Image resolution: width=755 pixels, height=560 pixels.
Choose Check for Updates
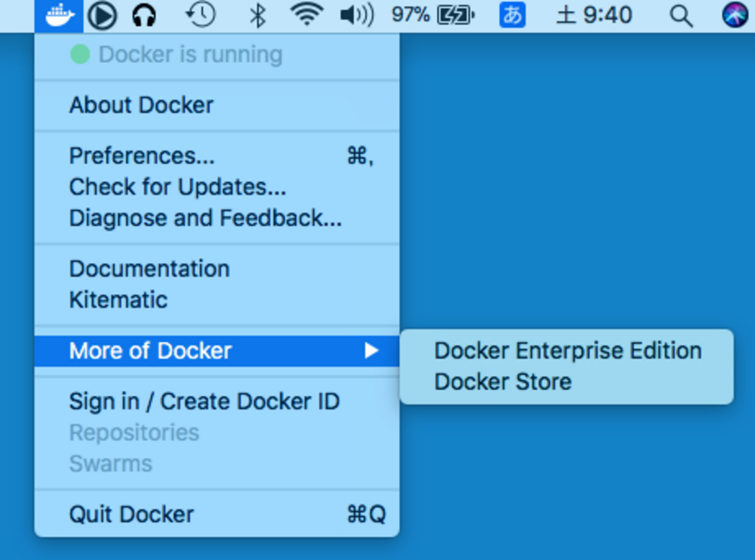pos(177,187)
